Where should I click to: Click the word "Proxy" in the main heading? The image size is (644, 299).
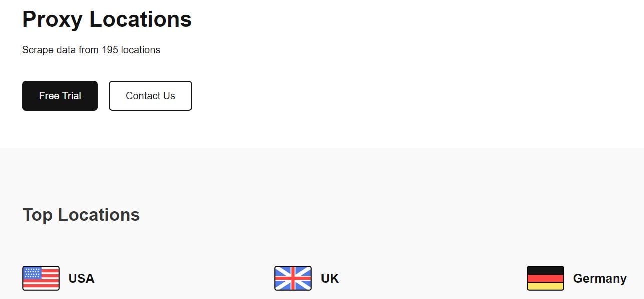[52, 19]
